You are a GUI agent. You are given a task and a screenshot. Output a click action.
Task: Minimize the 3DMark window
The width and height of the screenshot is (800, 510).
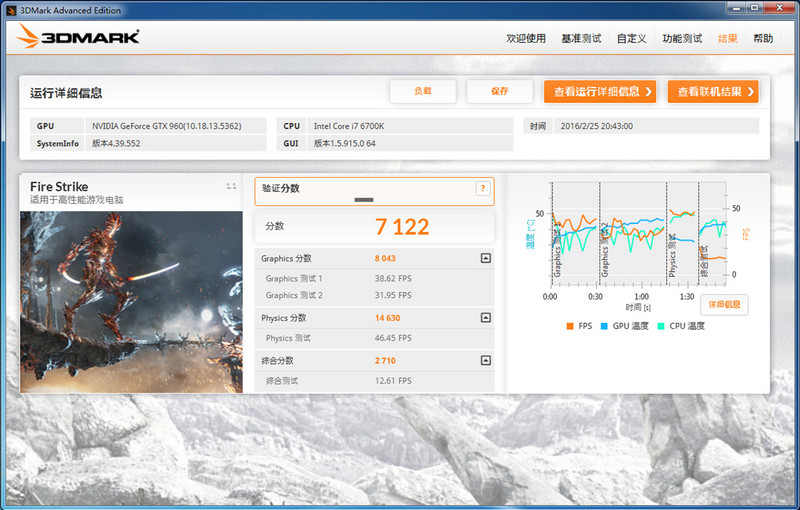point(736,8)
